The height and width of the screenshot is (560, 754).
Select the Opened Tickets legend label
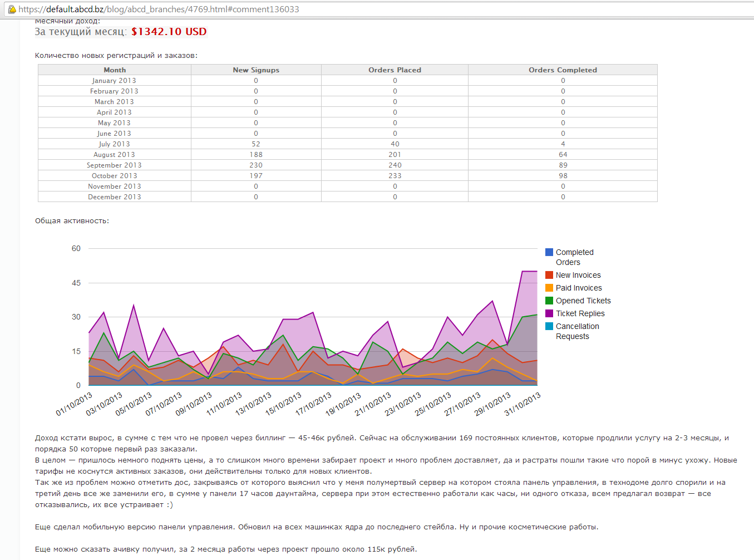click(x=583, y=301)
